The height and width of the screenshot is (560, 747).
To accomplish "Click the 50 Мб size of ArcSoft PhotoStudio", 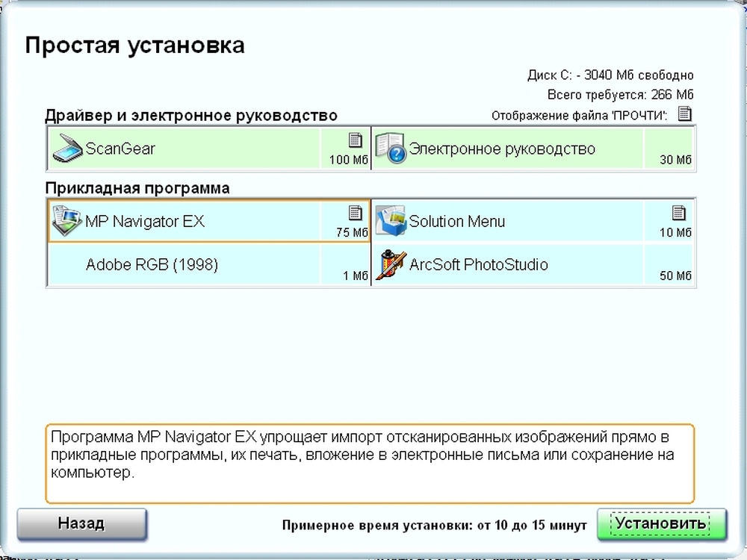I will (675, 276).
